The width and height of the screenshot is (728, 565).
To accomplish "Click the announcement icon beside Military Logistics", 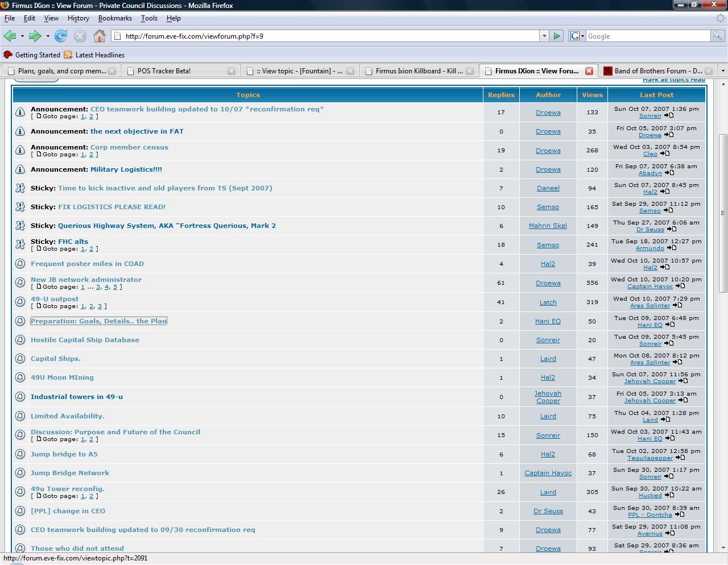I will tap(20, 169).
